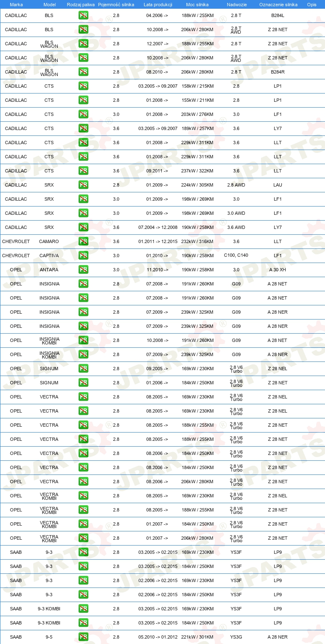Click fuel icon in Vectra Kombi 206kW row
This screenshot has width=325, height=644.
(x=83, y=538)
